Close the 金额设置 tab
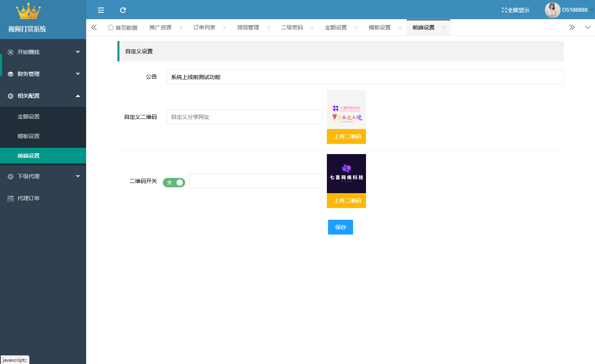Image resolution: width=595 pixels, height=364 pixels. 356,27
